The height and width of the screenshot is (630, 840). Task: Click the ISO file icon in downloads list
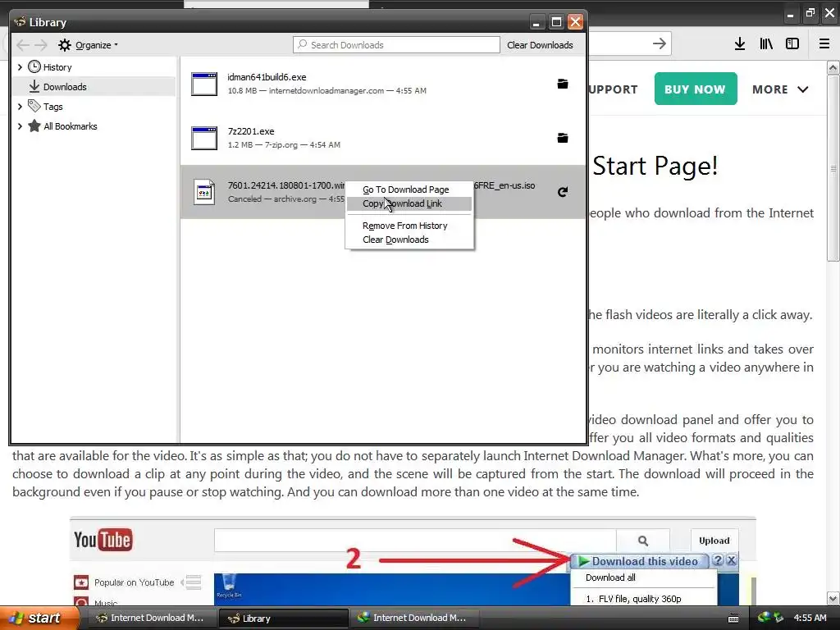(204, 192)
